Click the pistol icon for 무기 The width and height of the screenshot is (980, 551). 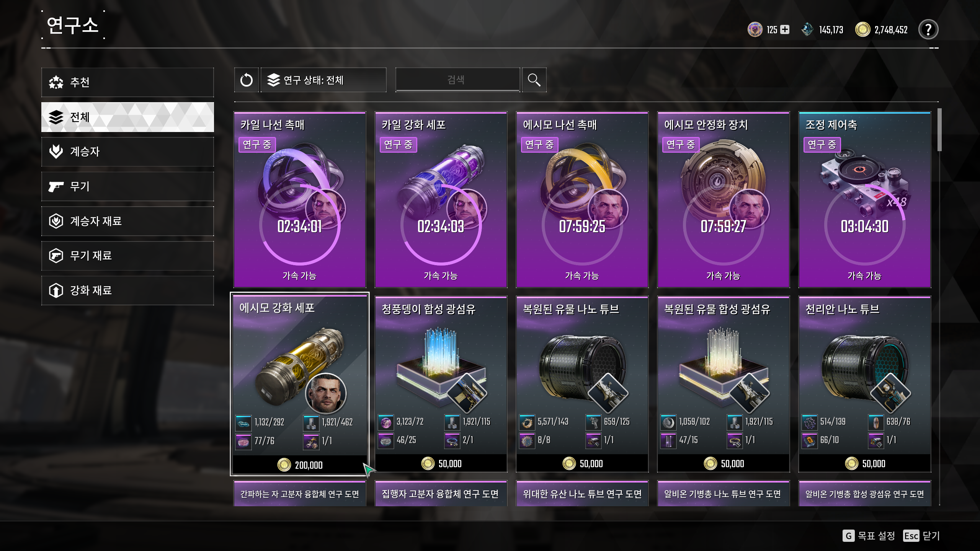click(56, 186)
